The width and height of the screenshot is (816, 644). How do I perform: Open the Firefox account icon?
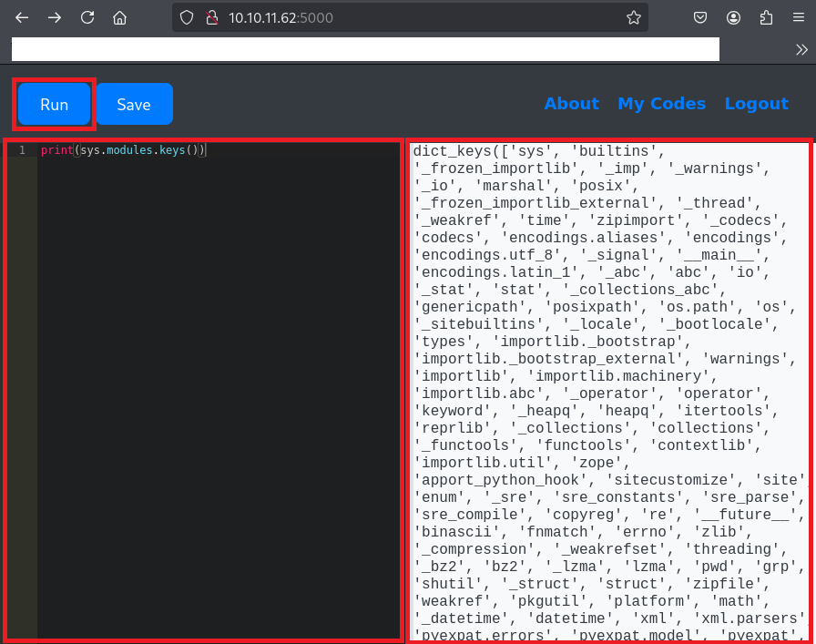click(x=733, y=17)
